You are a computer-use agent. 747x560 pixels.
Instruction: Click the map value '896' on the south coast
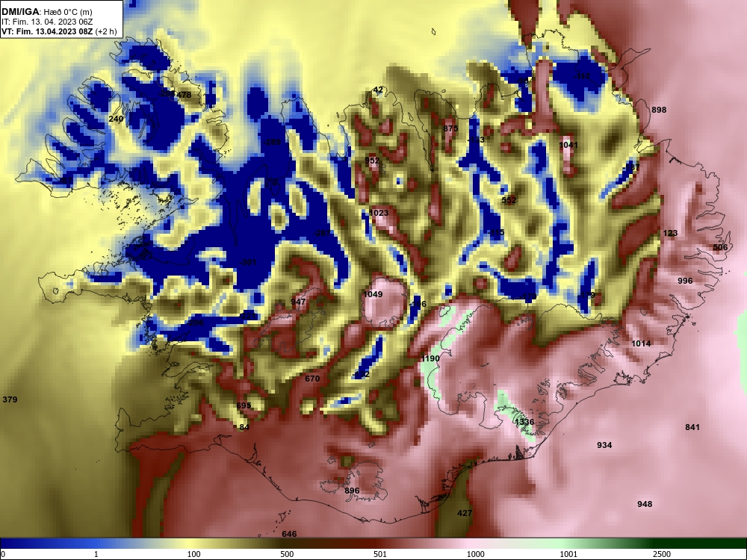[352, 491]
